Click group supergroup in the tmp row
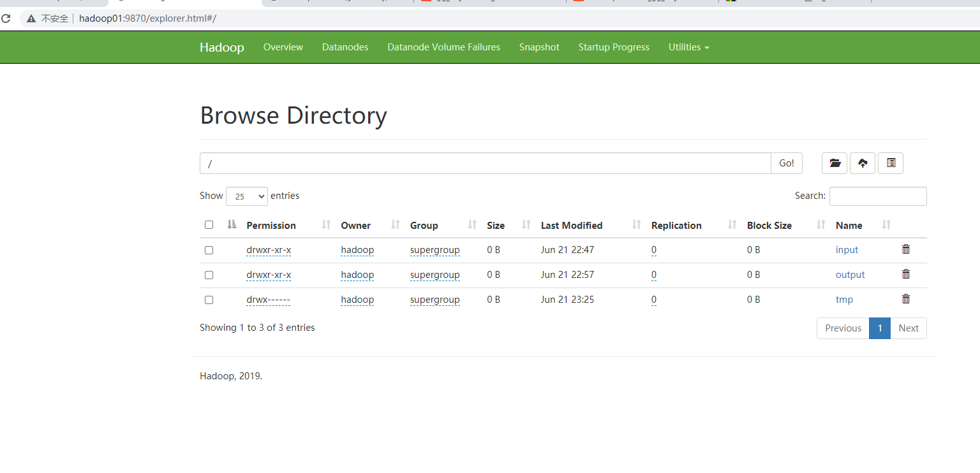 [x=435, y=300]
